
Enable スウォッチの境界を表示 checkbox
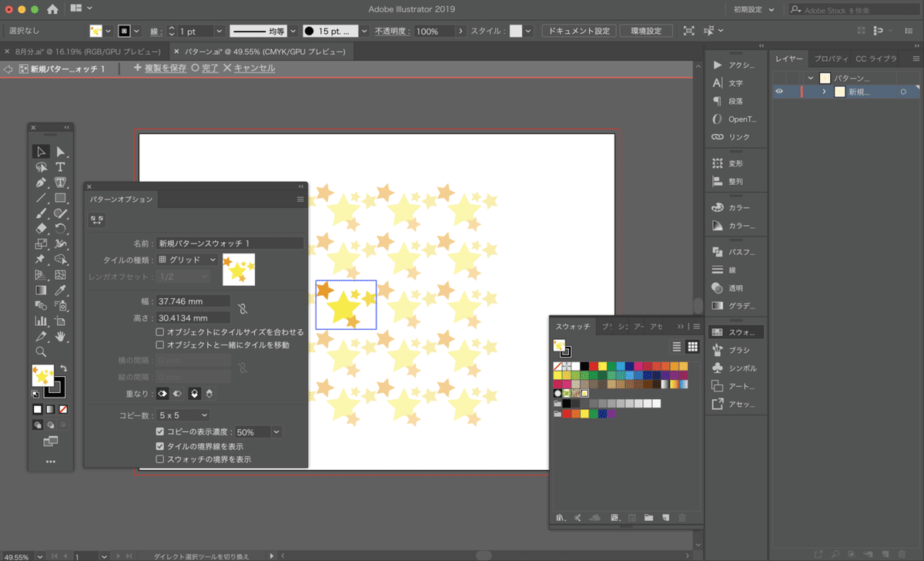click(x=160, y=459)
